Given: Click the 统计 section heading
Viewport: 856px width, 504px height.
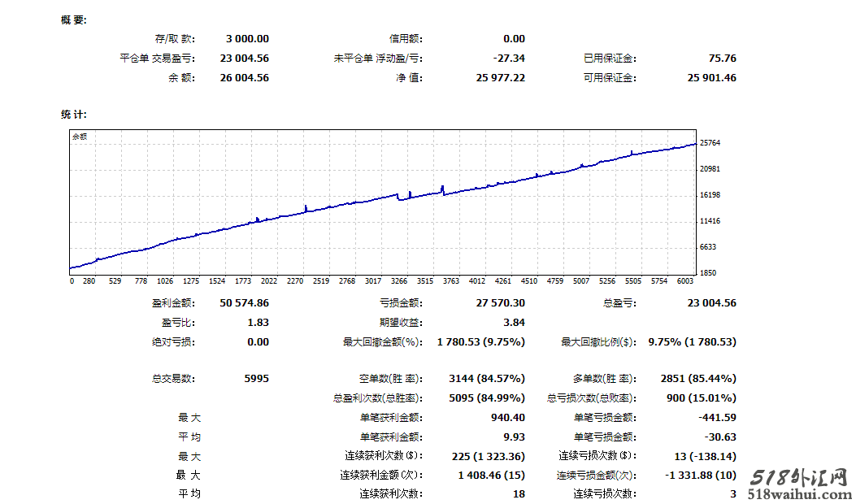Looking at the screenshot, I should 73,115.
